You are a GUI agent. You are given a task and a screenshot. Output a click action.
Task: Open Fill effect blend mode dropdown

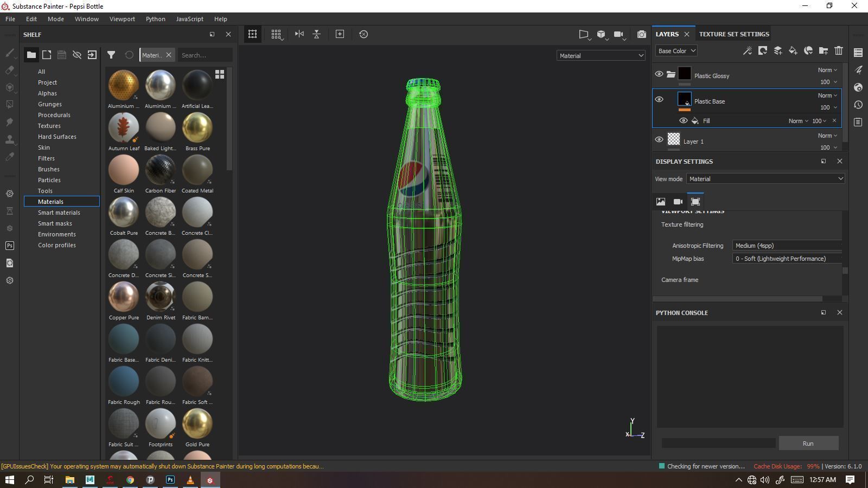[x=798, y=121]
